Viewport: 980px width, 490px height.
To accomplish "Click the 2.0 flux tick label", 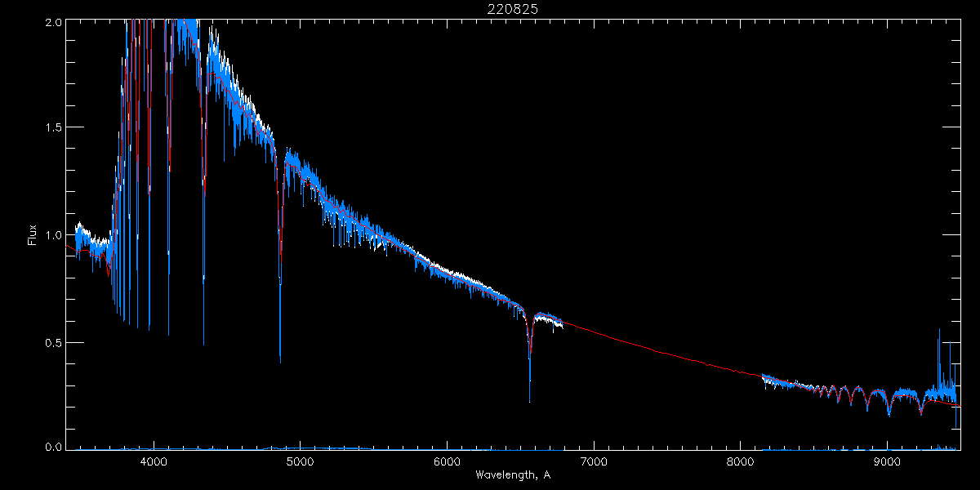I will (x=52, y=22).
